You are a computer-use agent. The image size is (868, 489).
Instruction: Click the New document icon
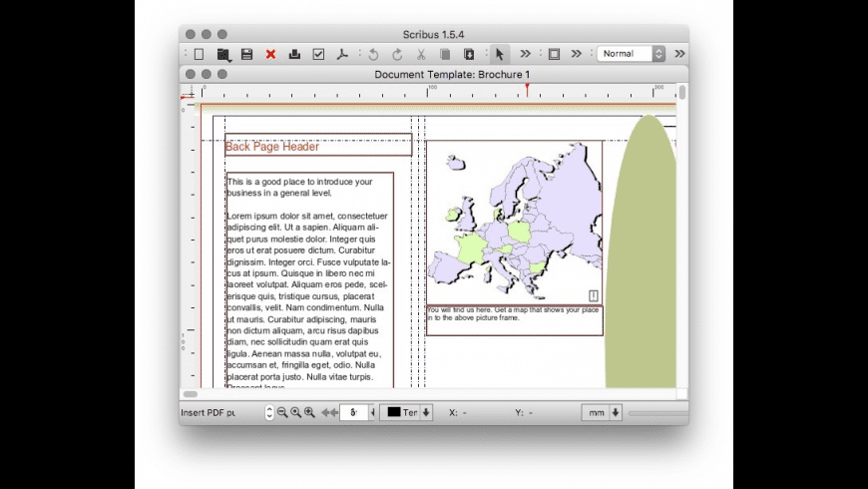(199, 54)
